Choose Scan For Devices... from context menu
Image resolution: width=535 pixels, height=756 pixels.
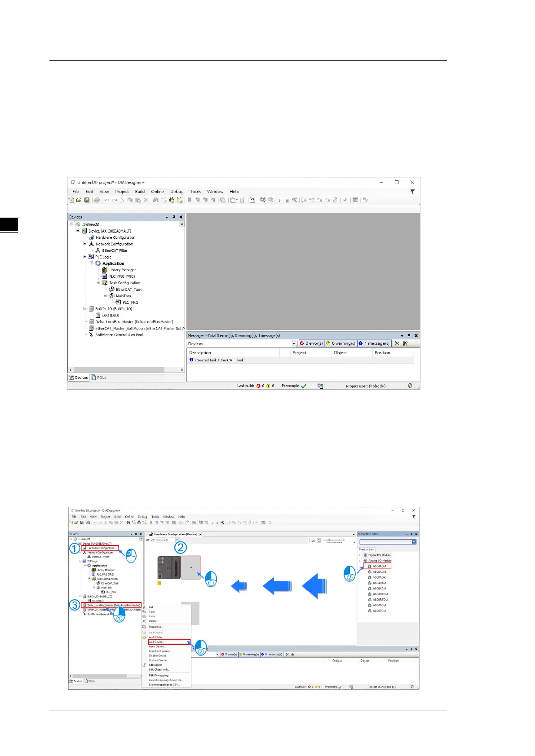(159, 651)
